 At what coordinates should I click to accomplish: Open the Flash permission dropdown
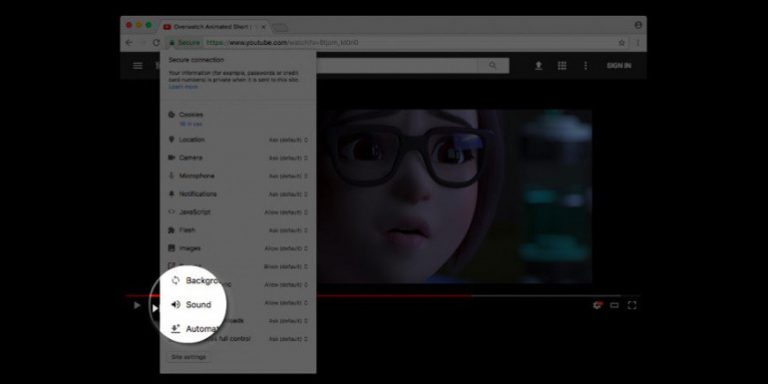coord(288,231)
